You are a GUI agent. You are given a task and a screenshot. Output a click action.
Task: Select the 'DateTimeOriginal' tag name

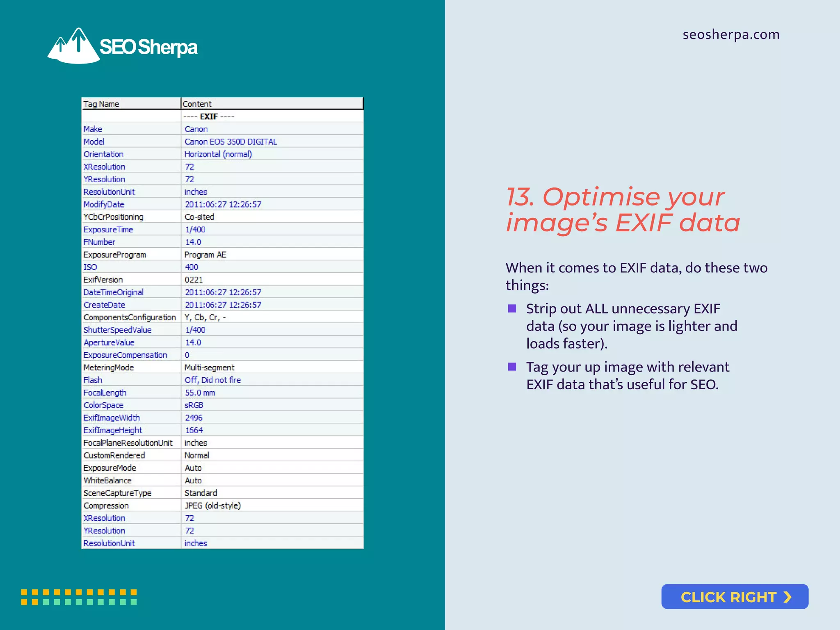pyautogui.click(x=113, y=292)
